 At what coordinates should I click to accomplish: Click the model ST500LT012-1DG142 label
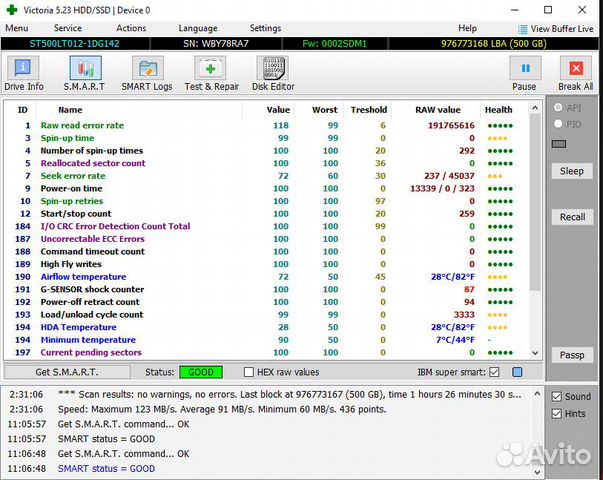[x=74, y=43]
